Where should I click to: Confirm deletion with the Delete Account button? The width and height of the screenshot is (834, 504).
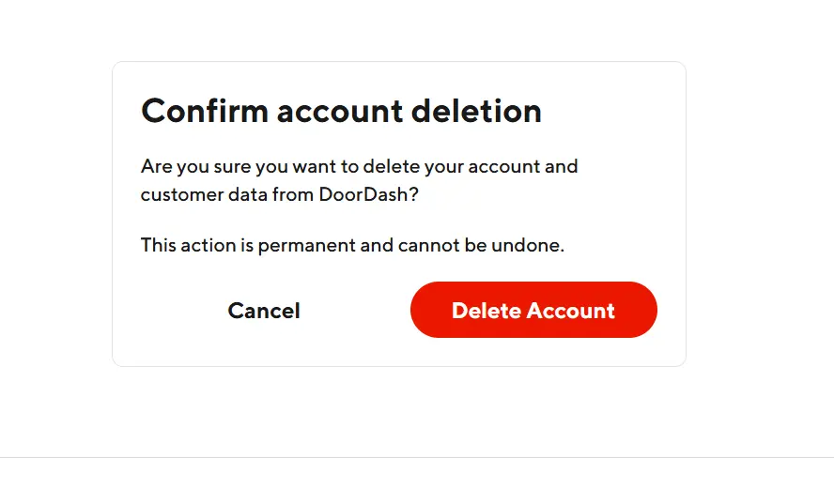click(x=533, y=311)
